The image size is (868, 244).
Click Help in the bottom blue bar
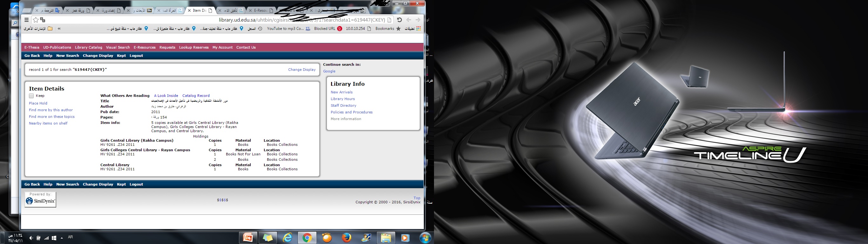pyautogui.click(x=48, y=184)
